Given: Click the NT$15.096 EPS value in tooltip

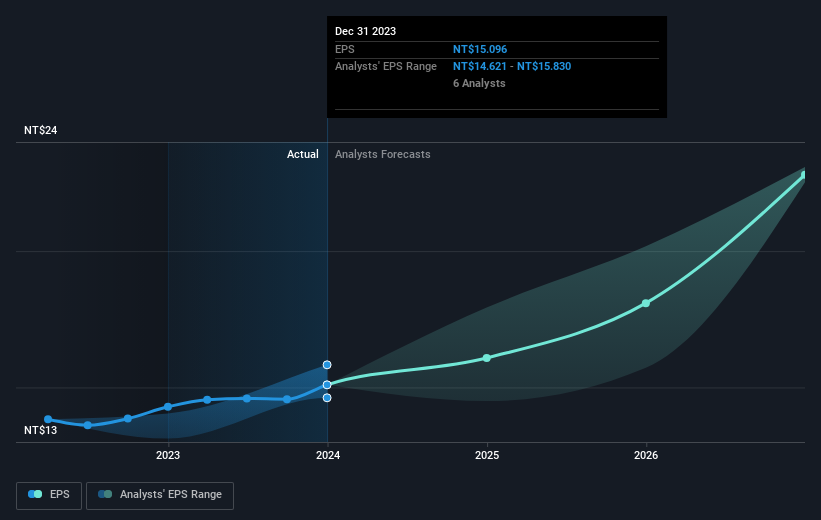Looking at the screenshot, I should (480, 49).
